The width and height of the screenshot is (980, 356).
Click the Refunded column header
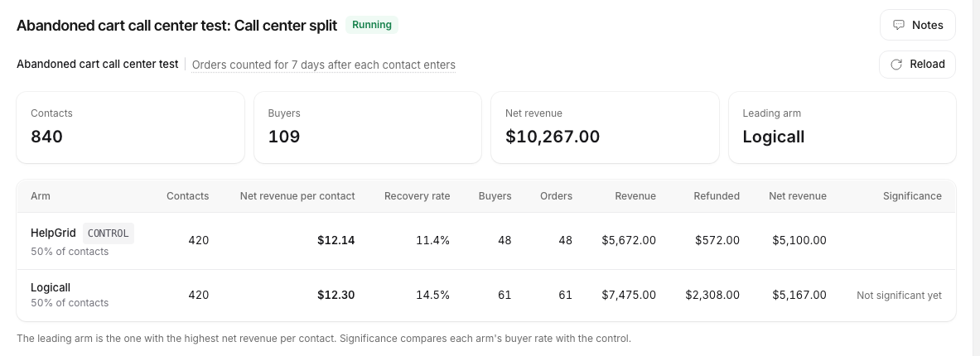point(717,196)
